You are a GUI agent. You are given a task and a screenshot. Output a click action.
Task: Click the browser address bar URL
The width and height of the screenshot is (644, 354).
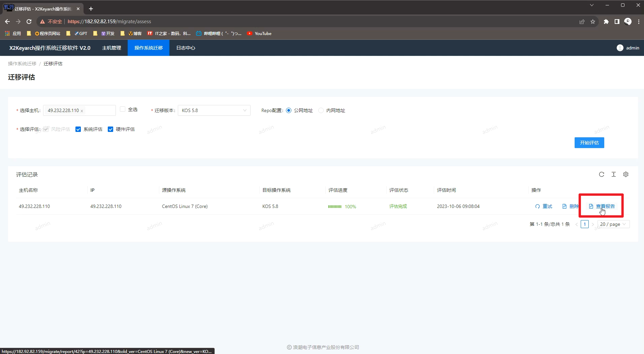(x=109, y=22)
